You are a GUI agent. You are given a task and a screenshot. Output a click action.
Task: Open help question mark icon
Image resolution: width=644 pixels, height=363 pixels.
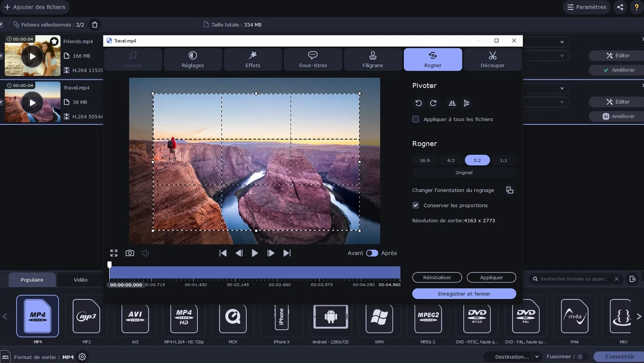636,7
